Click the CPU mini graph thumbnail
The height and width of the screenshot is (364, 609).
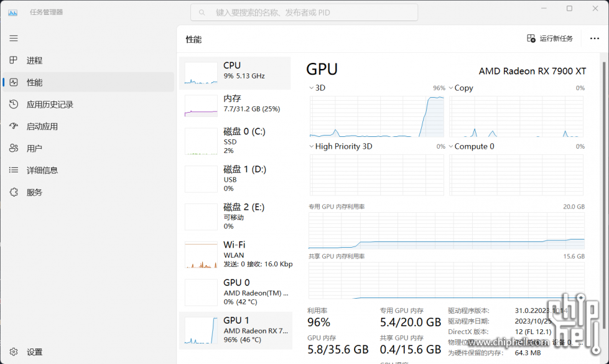point(201,73)
